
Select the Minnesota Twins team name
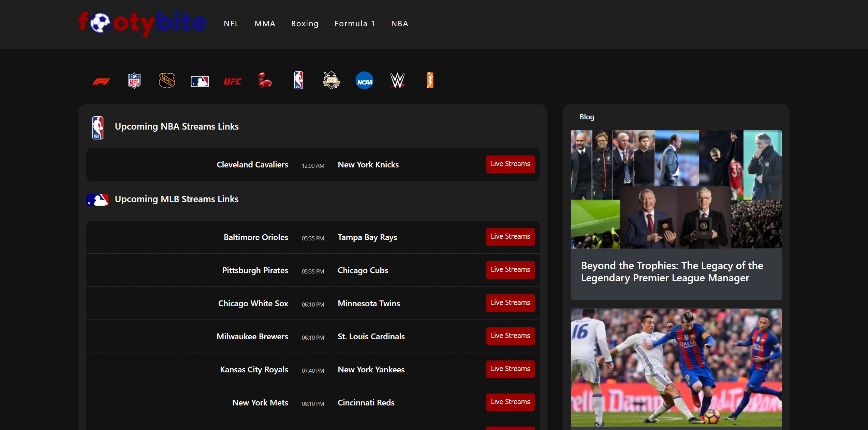pos(369,303)
